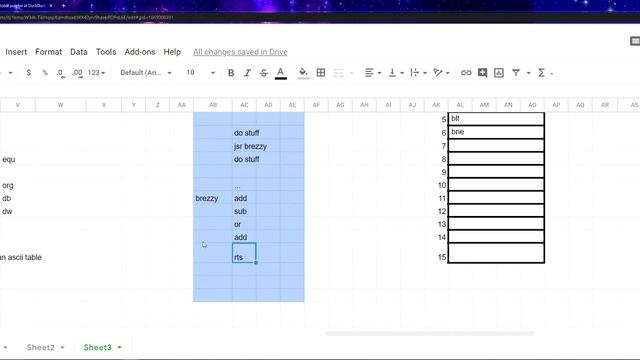This screenshot has width=640, height=360.
Task: Open the functions sigma menu
Action: click(541, 73)
